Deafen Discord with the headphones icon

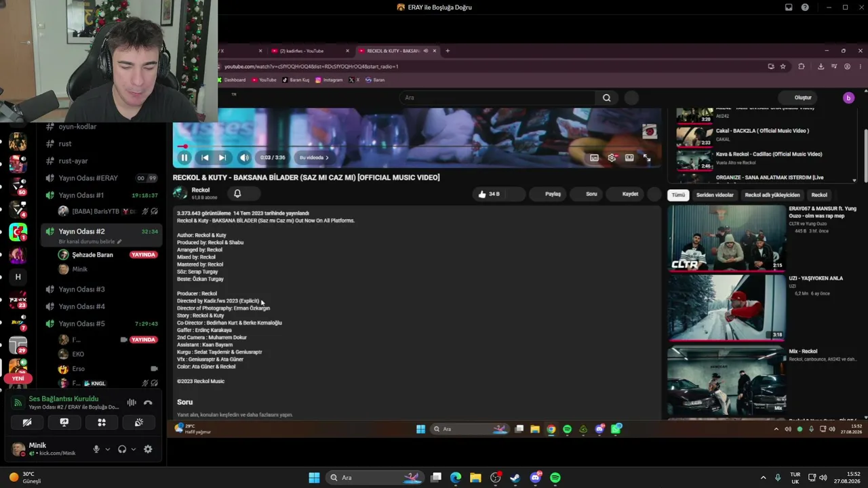point(122,449)
